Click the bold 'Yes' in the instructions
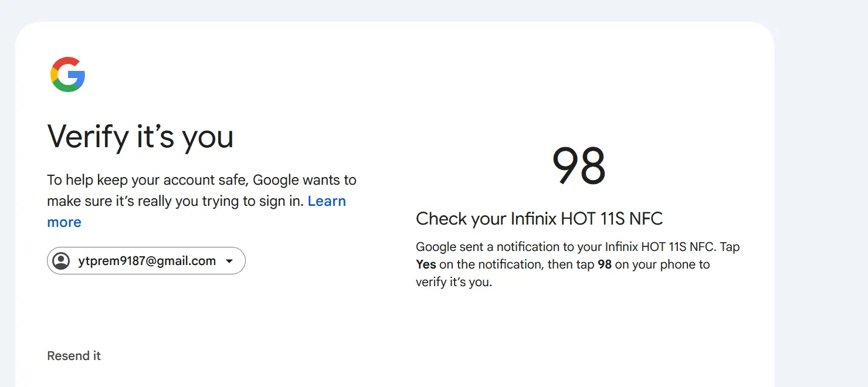This screenshot has width=868, height=387. click(426, 264)
